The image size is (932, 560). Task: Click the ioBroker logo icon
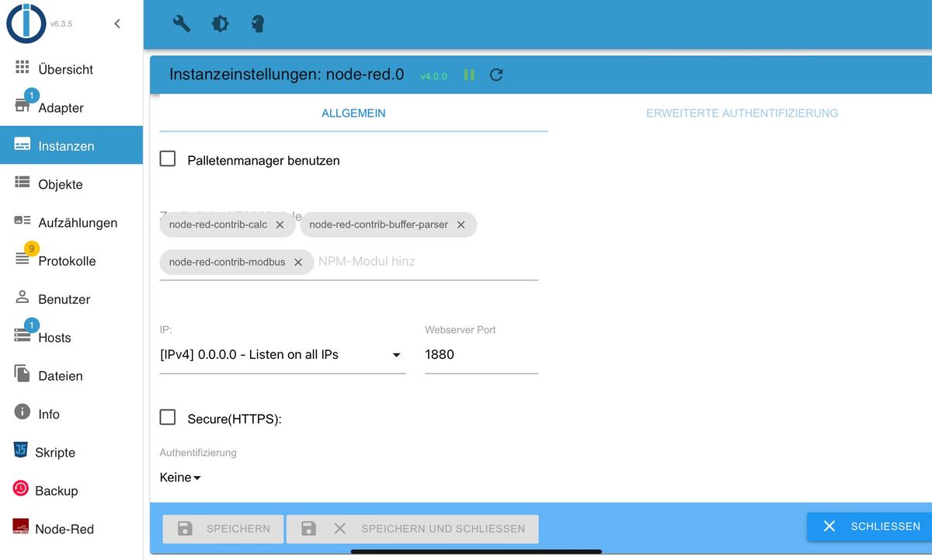26,23
